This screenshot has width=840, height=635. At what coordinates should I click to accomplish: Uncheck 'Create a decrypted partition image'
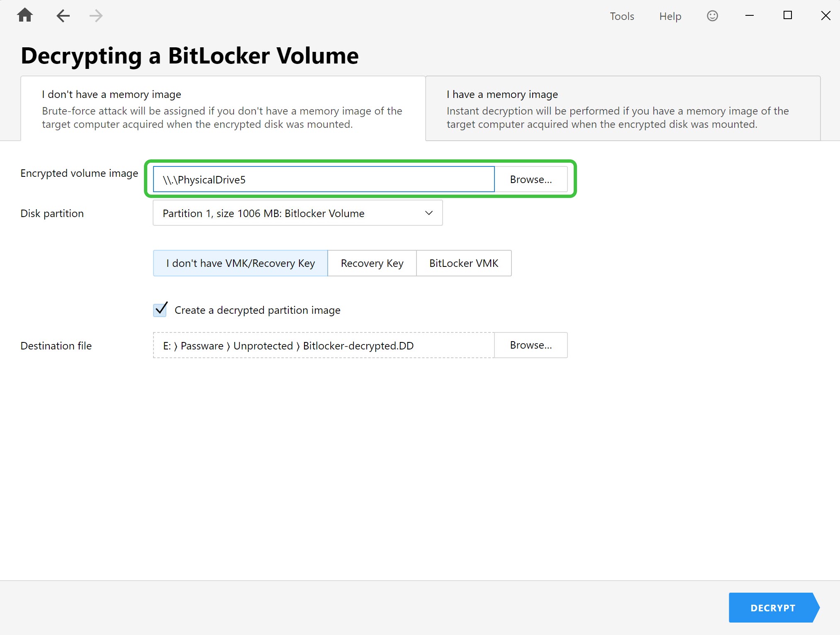[160, 310]
